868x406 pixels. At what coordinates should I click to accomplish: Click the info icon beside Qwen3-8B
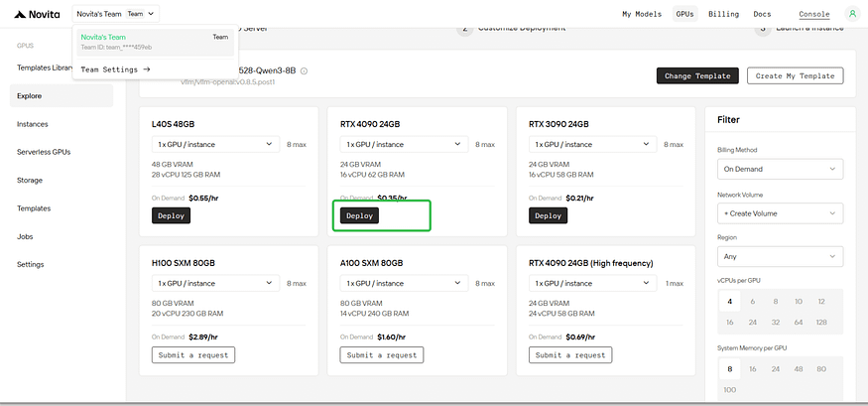[304, 70]
